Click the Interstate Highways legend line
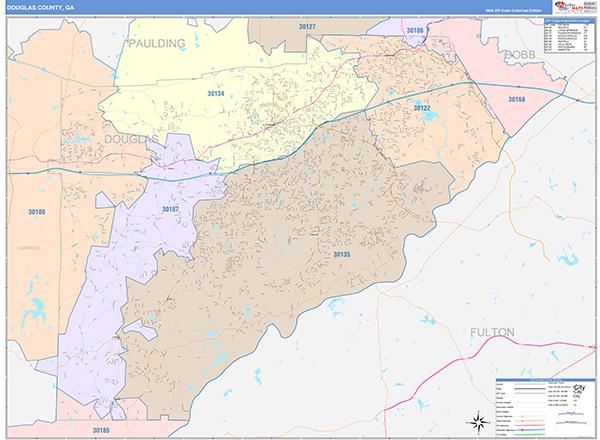 530,430
